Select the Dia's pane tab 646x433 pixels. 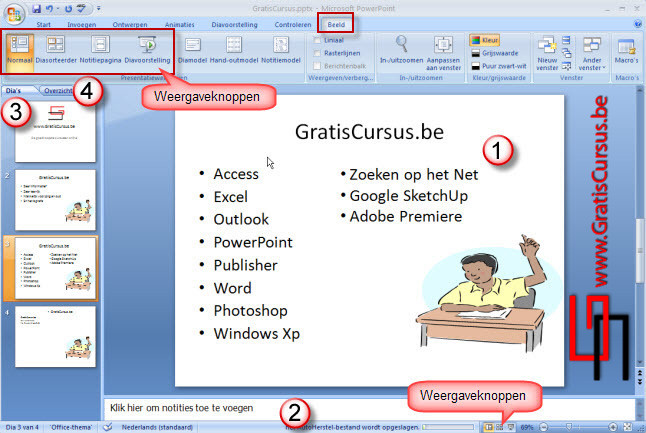pos(13,90)
